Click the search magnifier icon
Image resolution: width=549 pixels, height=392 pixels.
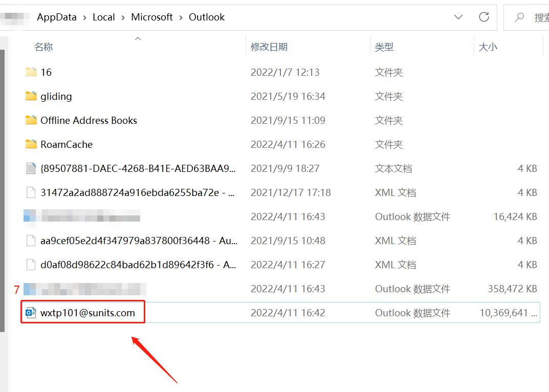519,17
